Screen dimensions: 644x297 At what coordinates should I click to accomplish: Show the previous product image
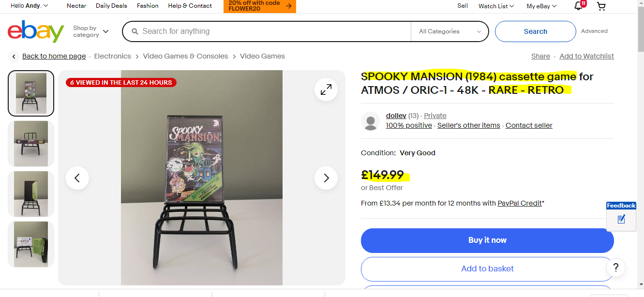(77, 178)
